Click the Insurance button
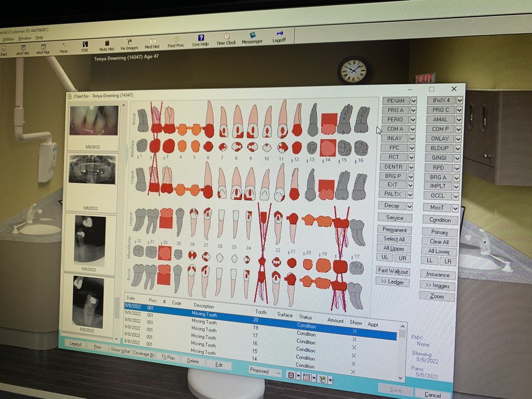 tap(437, 275)
